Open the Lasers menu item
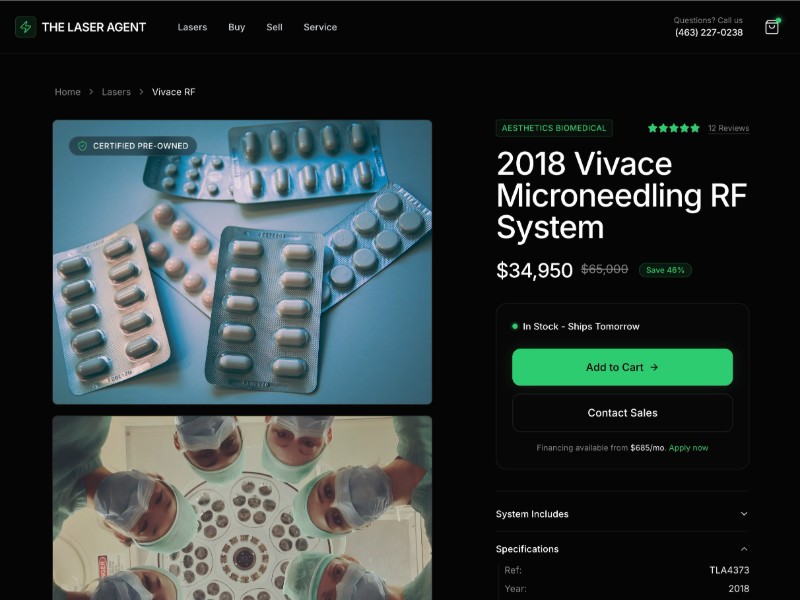The height and width of the screenshot is (600, 800). tap(192, 27)
